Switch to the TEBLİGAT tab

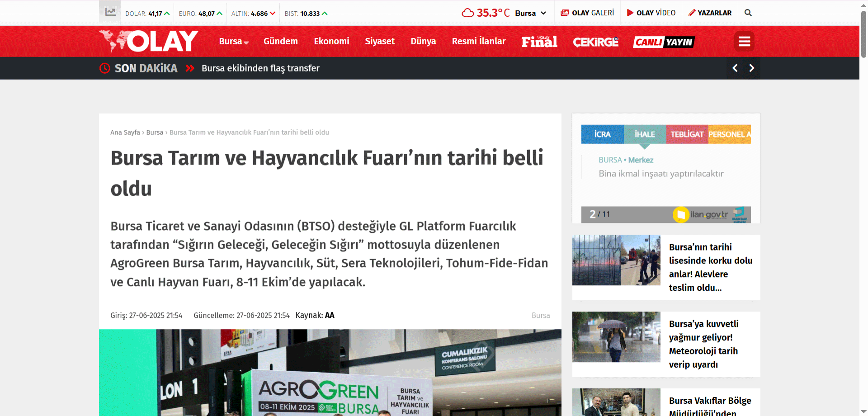click(x=686, y=134)
